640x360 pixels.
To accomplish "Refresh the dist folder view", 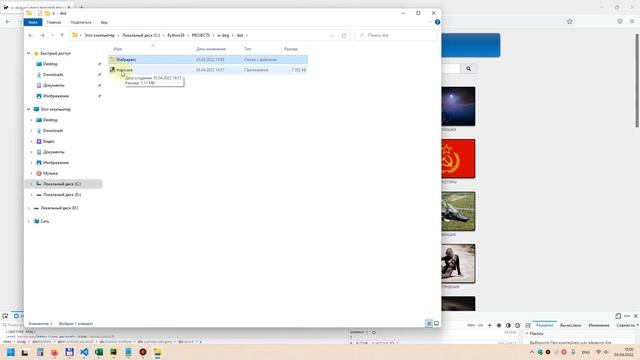I will (x=344, y=36).
